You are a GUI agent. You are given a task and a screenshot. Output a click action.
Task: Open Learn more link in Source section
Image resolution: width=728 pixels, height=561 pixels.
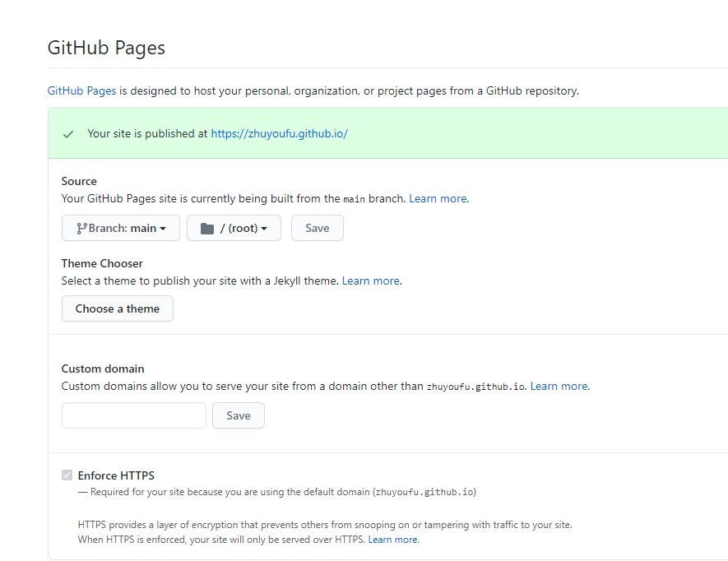[438, 199]
